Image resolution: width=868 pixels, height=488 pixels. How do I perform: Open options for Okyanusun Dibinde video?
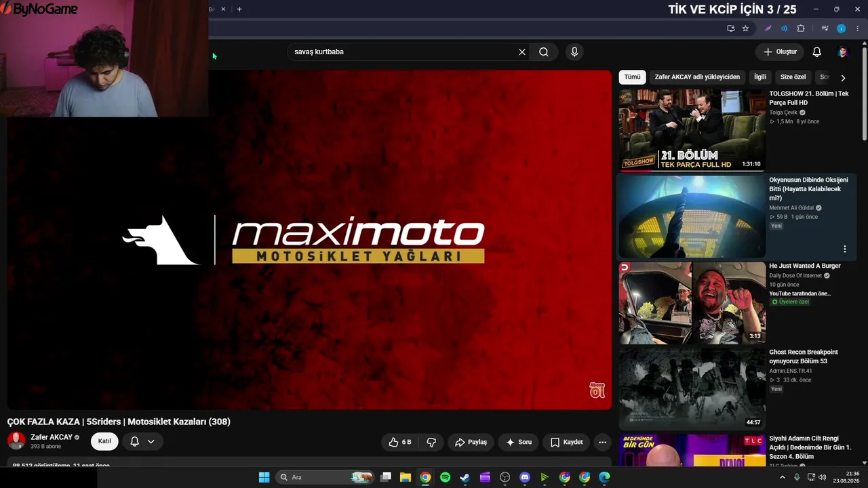tap(845, 249)
